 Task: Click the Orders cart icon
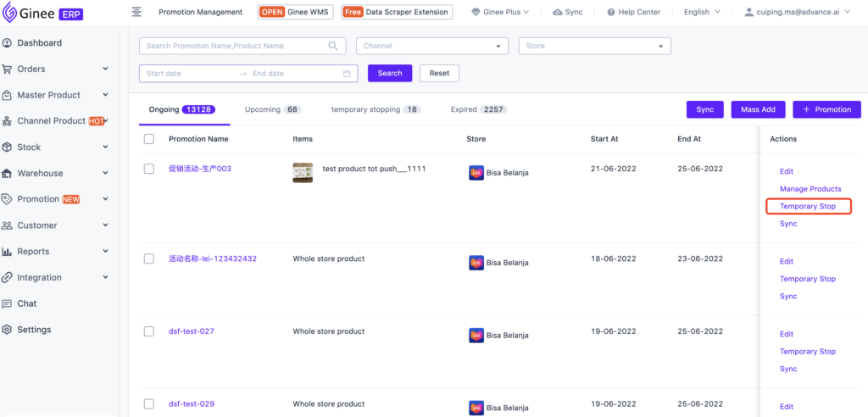pyautogui.click(x=7, y=69)
